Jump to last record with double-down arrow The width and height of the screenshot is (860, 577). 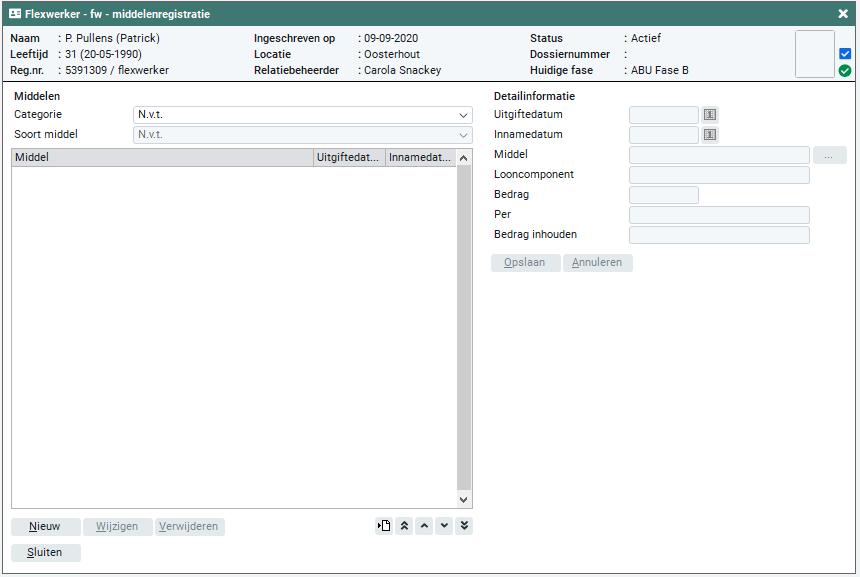point(464,527)
